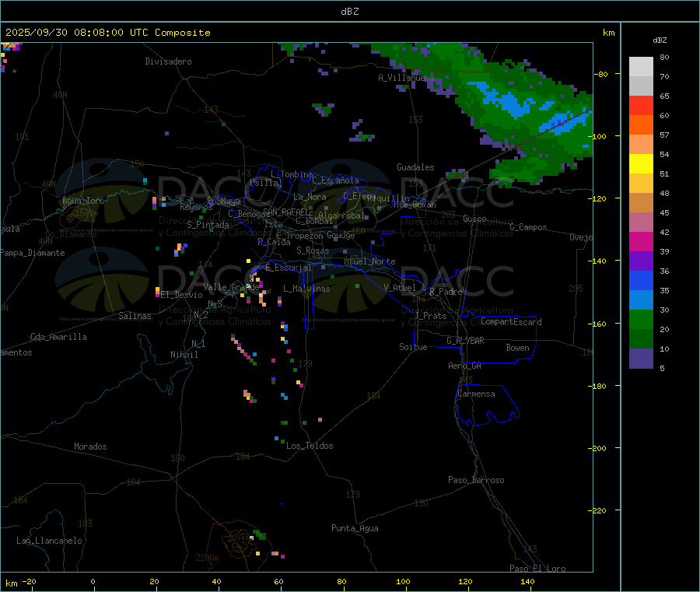Click the orange 57 dBZ legend swatch
700x592 pixels.
641,125
